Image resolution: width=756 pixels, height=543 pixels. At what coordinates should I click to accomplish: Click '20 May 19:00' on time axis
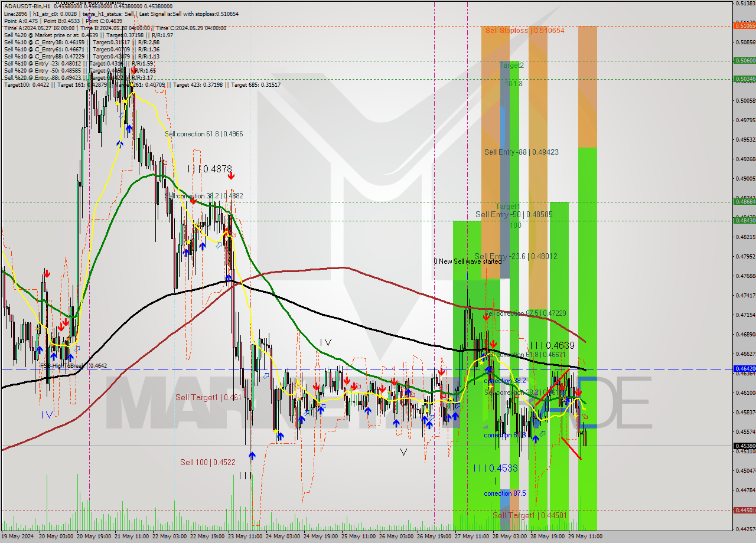[95, 537]
